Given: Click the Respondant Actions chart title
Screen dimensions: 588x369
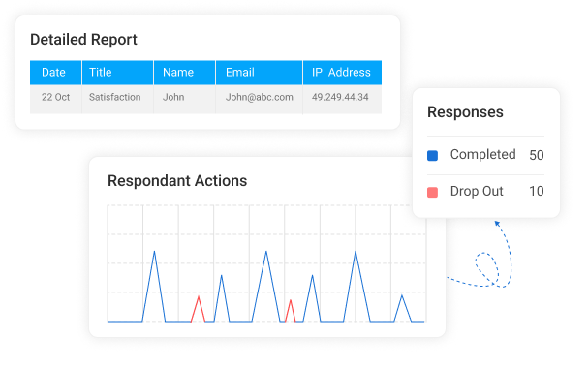Looking at the screenshot, I should (177, 181).
